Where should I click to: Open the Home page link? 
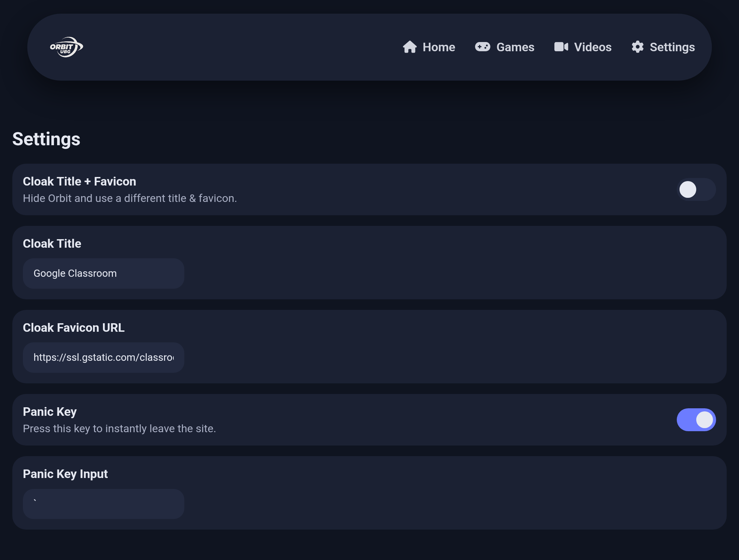[x=438, y=47]
